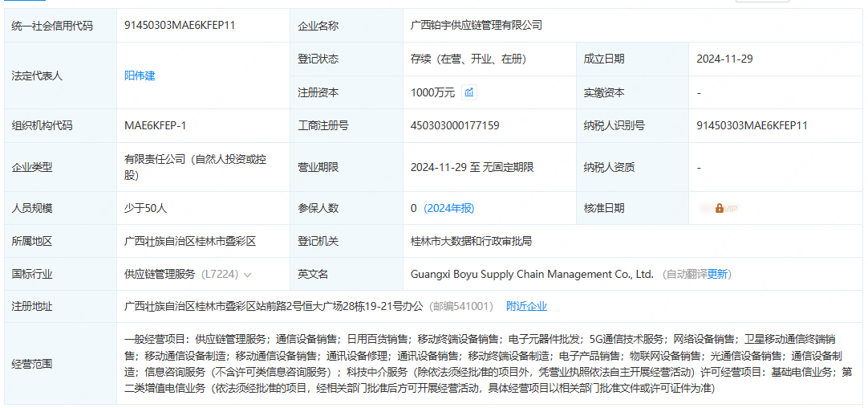Click the 法定代表人 label cell
This screenshot has height=408, width=868.
60,76
